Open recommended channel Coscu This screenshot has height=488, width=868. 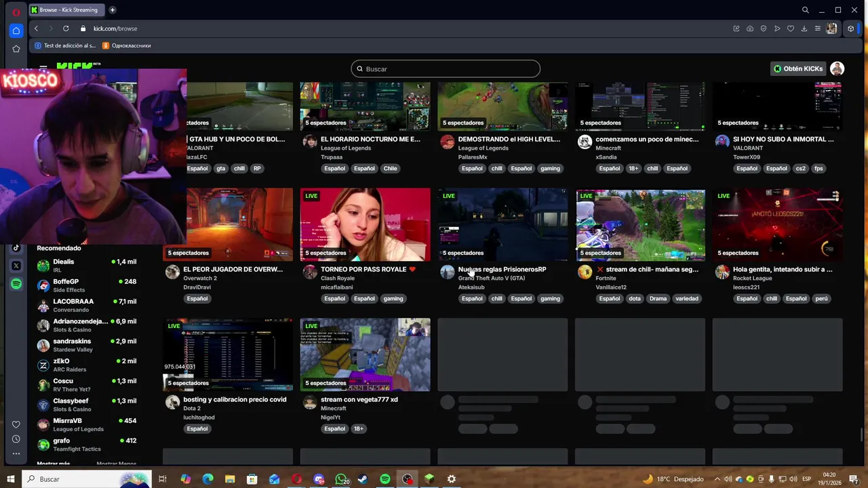[x=87, y=384]
